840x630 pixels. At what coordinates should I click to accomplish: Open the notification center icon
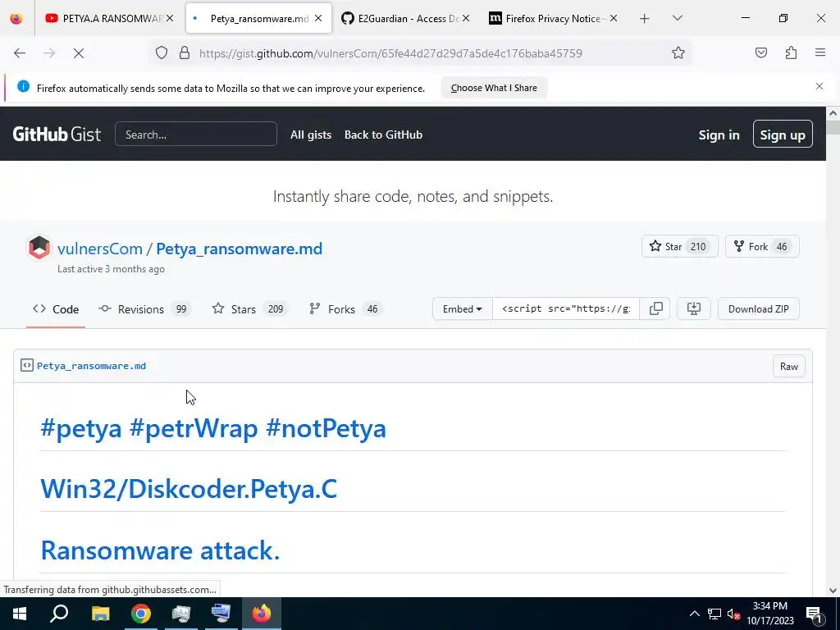coord(814,614)
